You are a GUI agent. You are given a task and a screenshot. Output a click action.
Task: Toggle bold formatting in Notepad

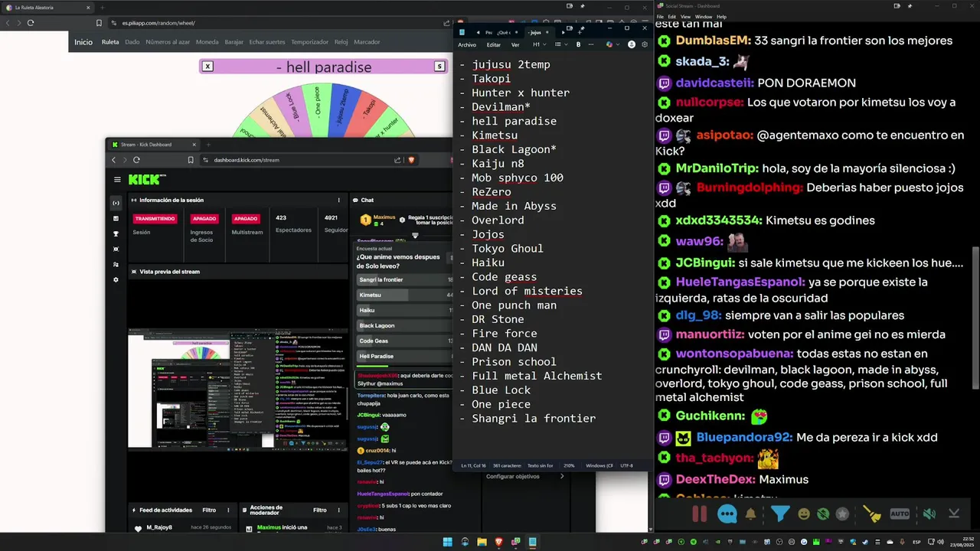coord(578,44)
